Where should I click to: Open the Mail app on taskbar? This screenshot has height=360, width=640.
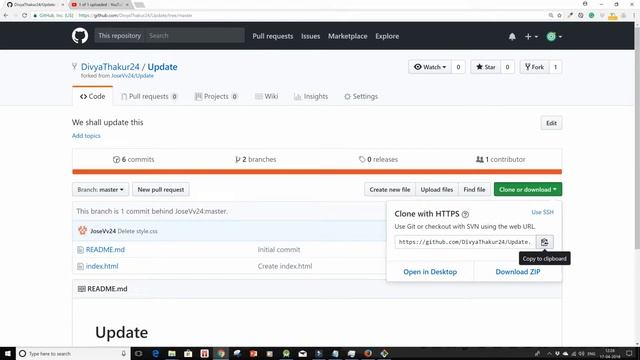pos(302,353)
